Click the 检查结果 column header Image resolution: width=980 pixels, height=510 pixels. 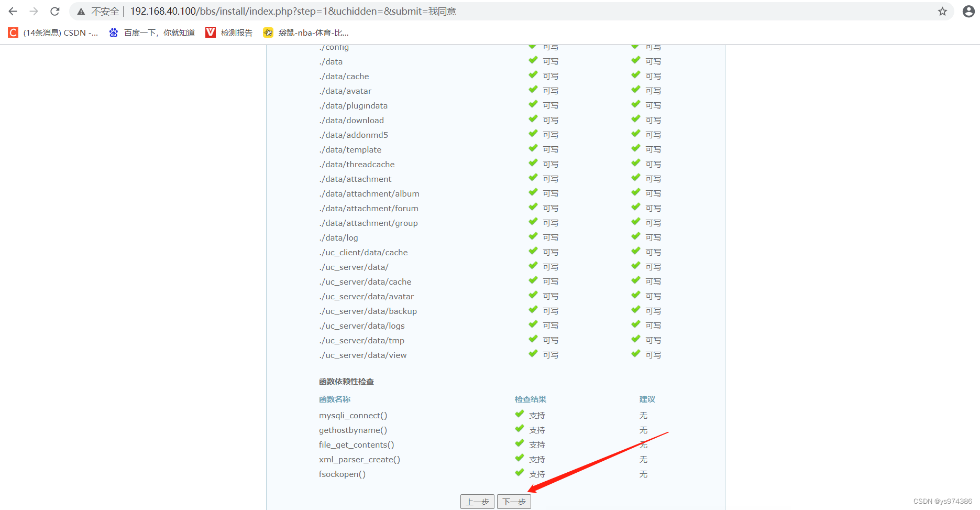coord(530,399)
